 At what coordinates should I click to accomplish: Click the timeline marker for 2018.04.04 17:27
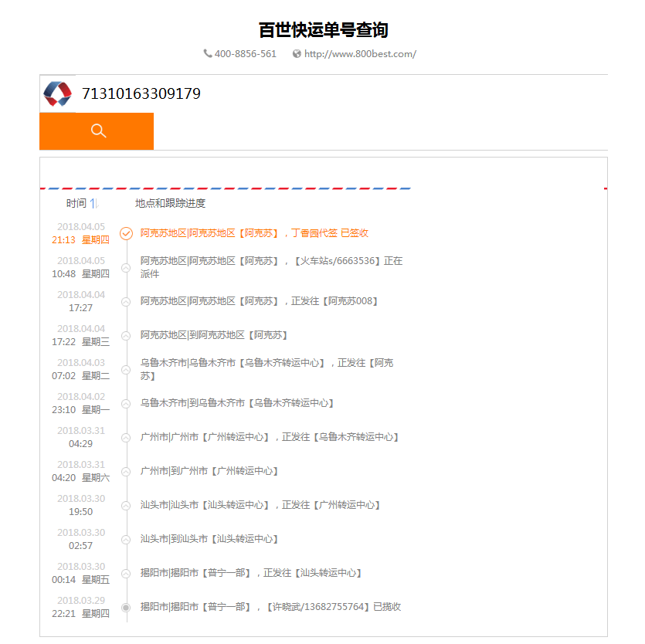(x=126, y=302)
